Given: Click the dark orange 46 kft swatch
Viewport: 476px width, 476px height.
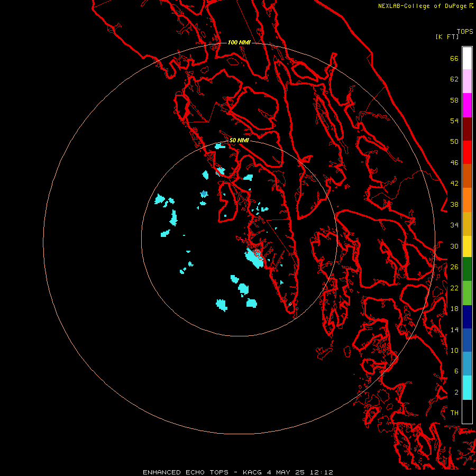Looking at the screenshot, I should point(467,176).
